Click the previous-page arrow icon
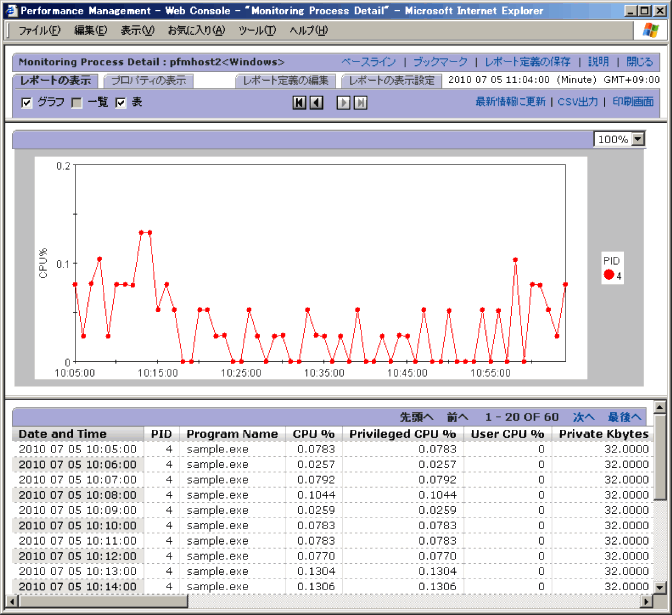The width and height of the screenshot is (672, 615). point(316,102)
